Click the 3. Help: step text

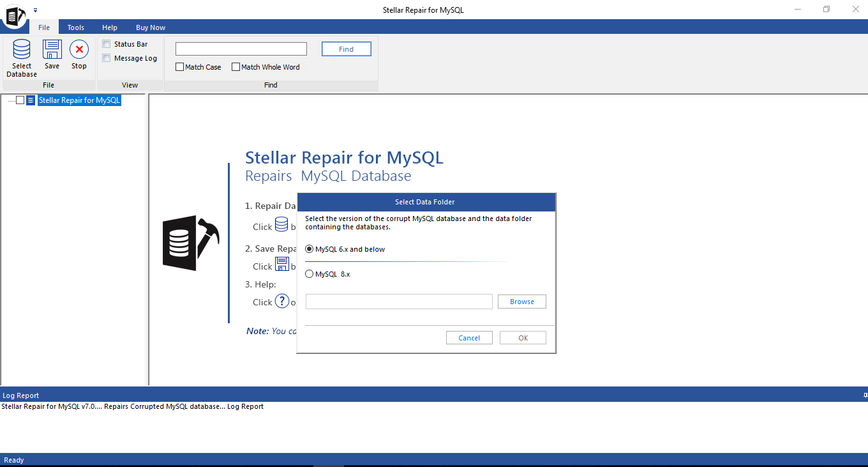[x=260, y=284]
